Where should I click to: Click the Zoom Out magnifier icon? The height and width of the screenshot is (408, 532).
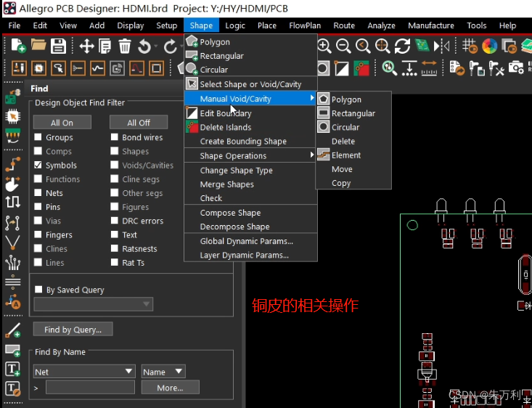tap(343, 46)
